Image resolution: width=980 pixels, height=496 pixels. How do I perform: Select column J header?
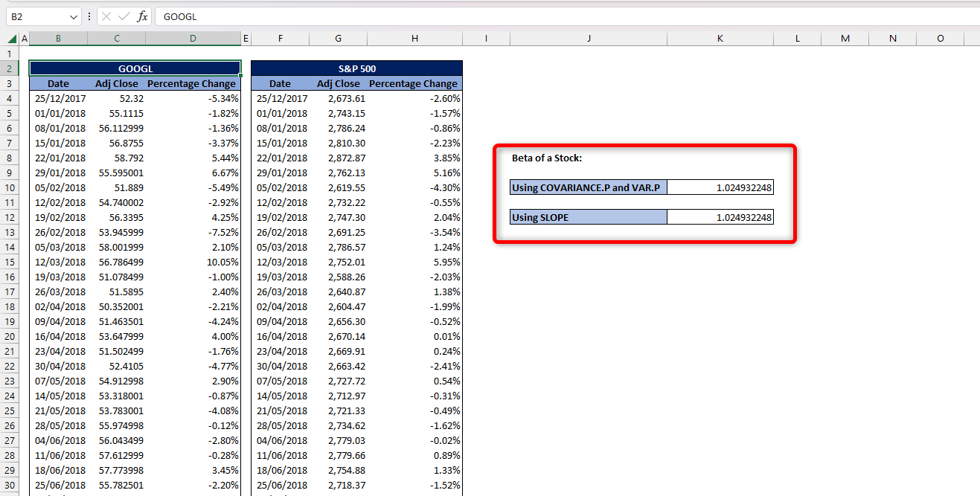click(x=589, y=39)
